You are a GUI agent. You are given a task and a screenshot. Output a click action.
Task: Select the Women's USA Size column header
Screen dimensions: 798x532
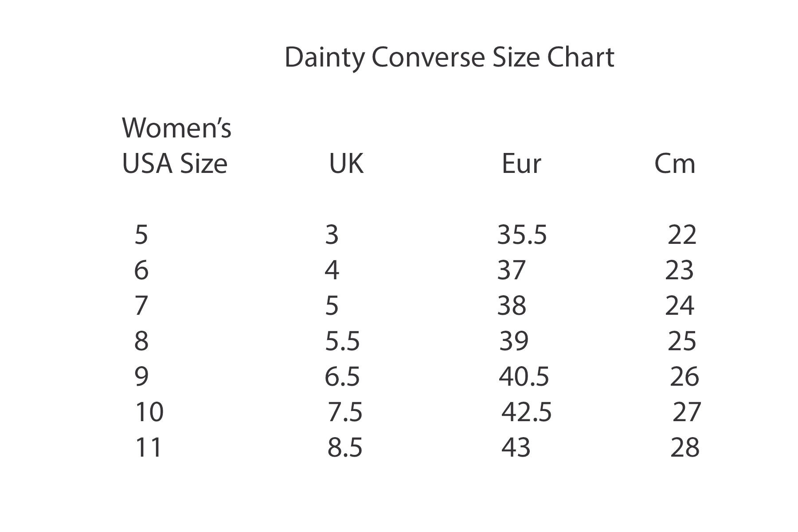coord(176,145)
